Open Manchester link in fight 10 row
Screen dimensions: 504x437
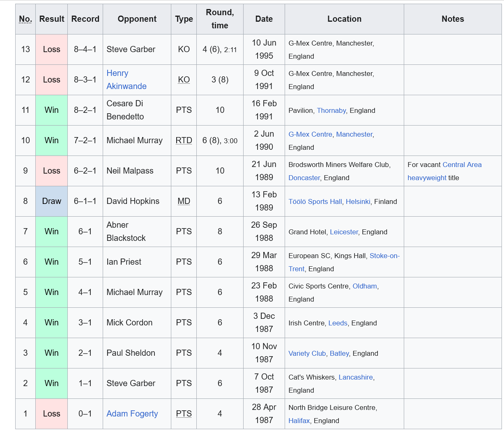tap(354, 134)
